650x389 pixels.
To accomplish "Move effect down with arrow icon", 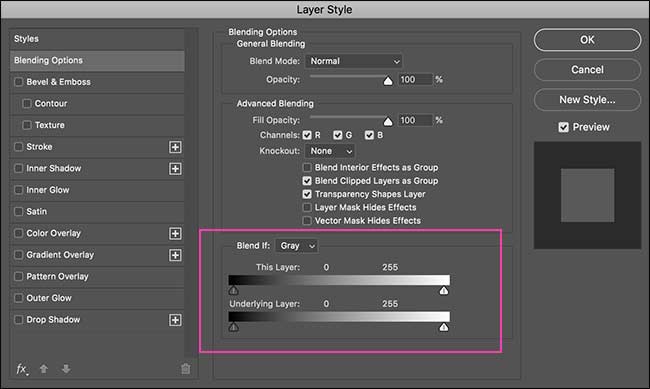I will point(66,368).
